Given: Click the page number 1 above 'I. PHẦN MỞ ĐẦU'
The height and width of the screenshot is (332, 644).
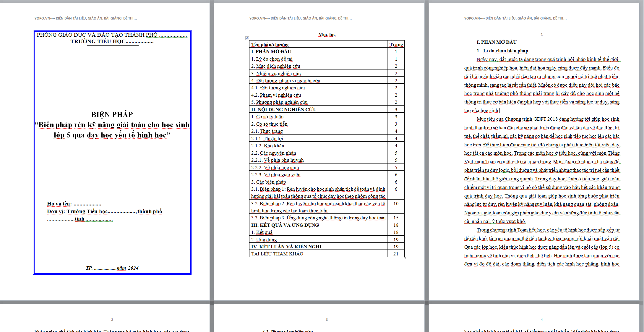Looking at the screenshot, I should pyautogui.click(x=542, y=34).
